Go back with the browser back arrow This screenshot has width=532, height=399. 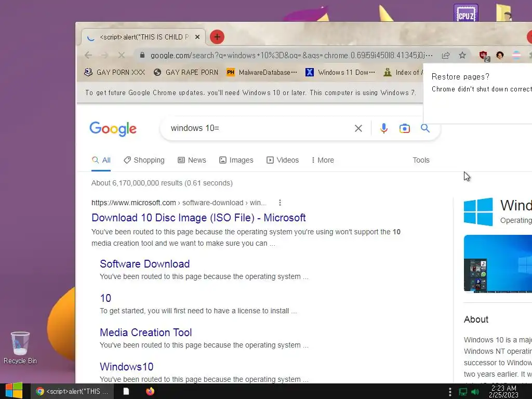point(88,55)
